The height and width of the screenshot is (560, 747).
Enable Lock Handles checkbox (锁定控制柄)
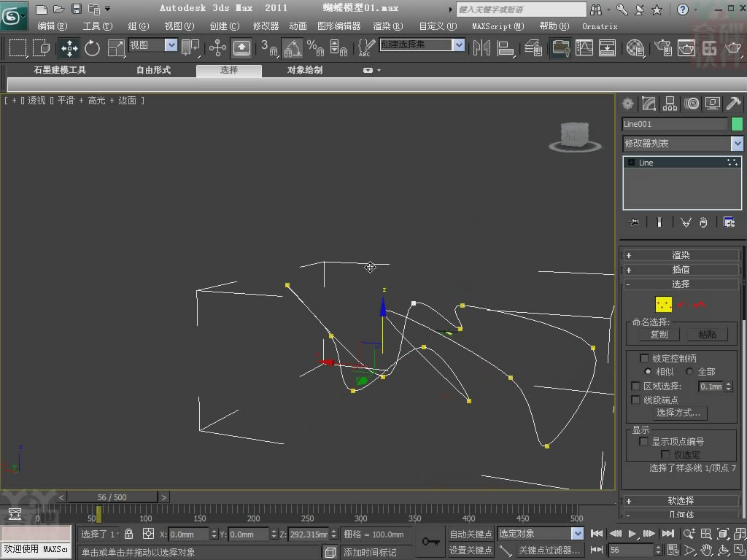[644, 358]
